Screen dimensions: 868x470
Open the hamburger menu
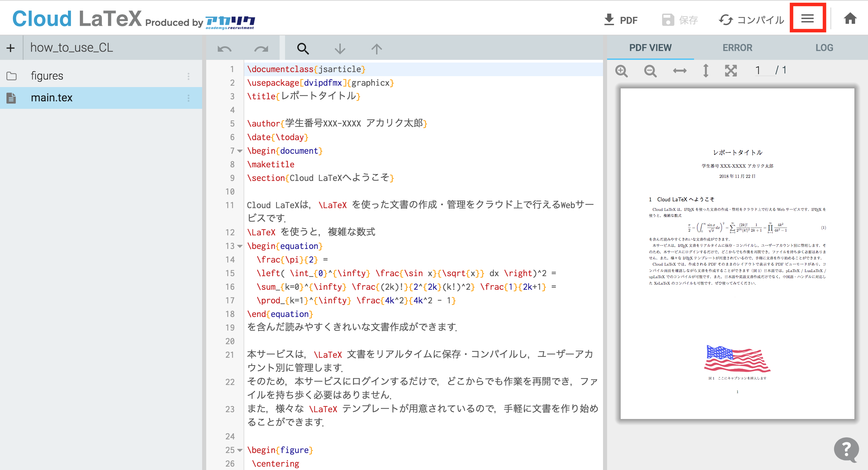pyautogui.click(x=807, y=18)
